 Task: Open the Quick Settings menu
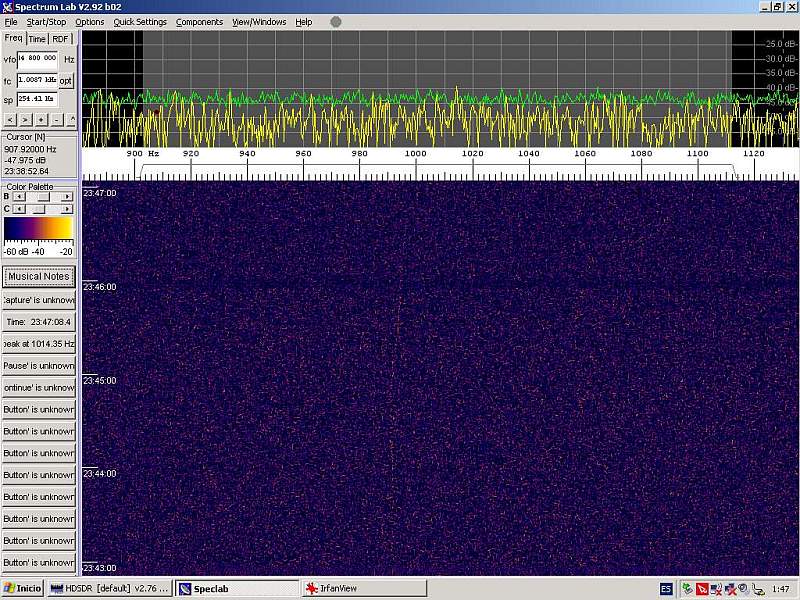tap(140, 22)
